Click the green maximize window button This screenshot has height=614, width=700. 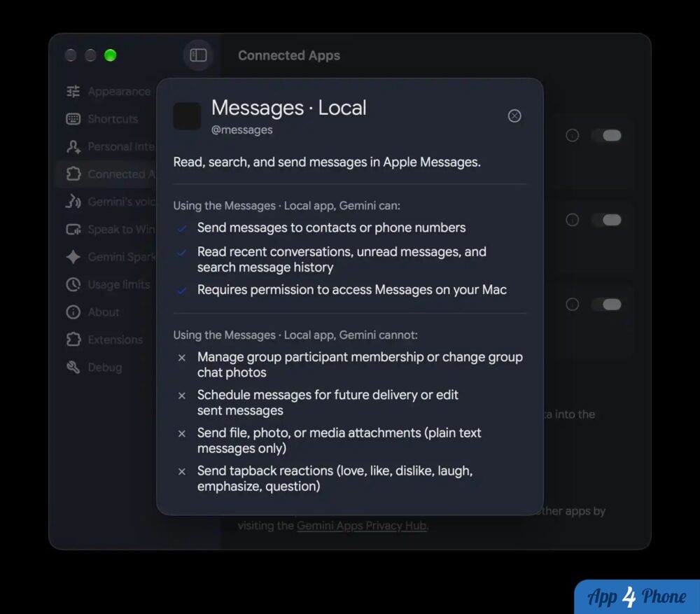[111, 55]
